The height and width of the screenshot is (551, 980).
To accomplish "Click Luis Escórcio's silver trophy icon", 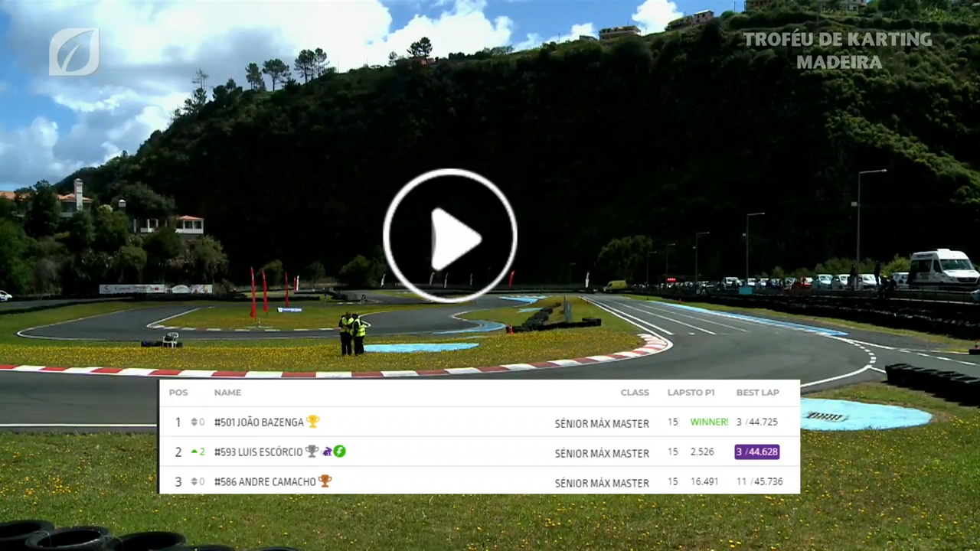I will point(312,452).
